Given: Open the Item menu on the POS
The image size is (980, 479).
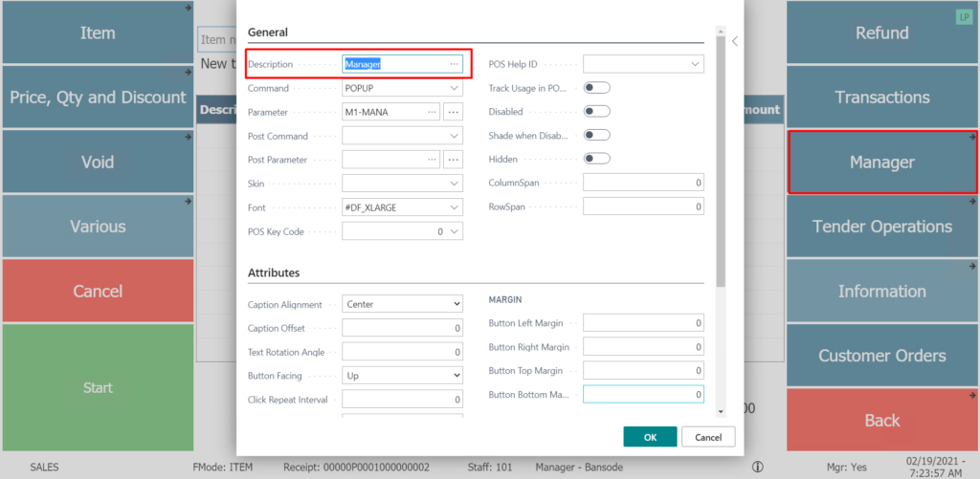Looking at the screenshot, I should pos(97,33).
